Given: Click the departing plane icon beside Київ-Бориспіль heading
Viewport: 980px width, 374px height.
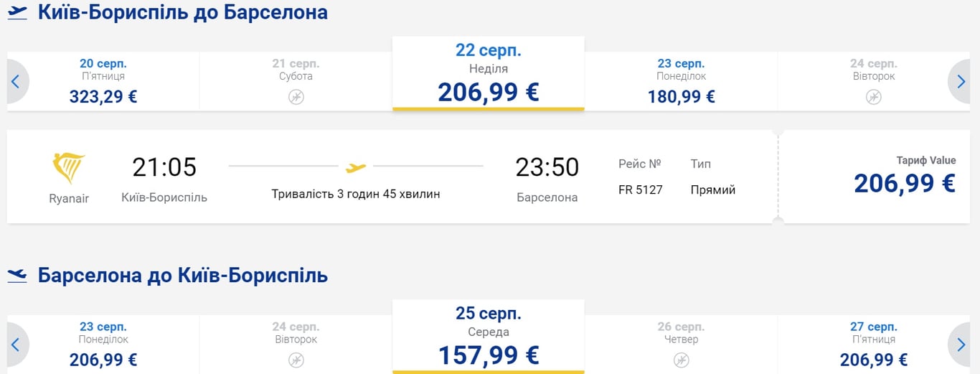Looking at the screenshot, I should [17, 12].
